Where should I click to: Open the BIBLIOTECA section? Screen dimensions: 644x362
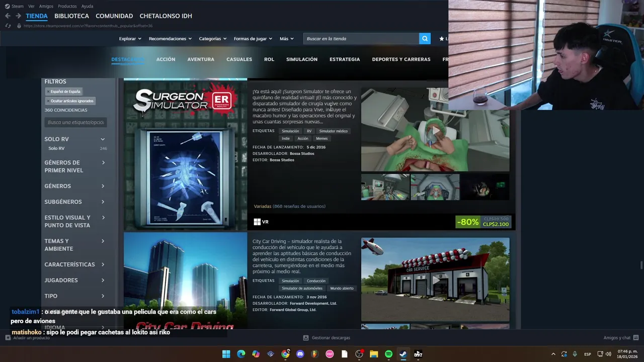click(x=71, y=16)
